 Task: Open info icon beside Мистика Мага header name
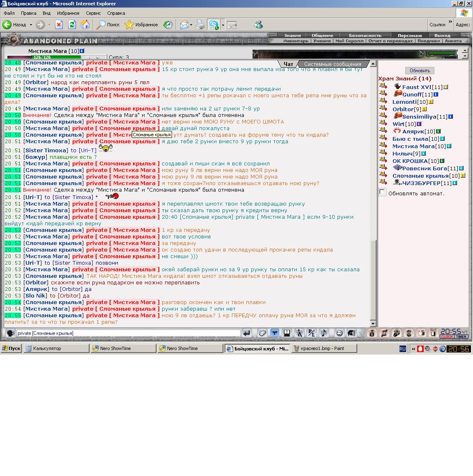(82, 51)
